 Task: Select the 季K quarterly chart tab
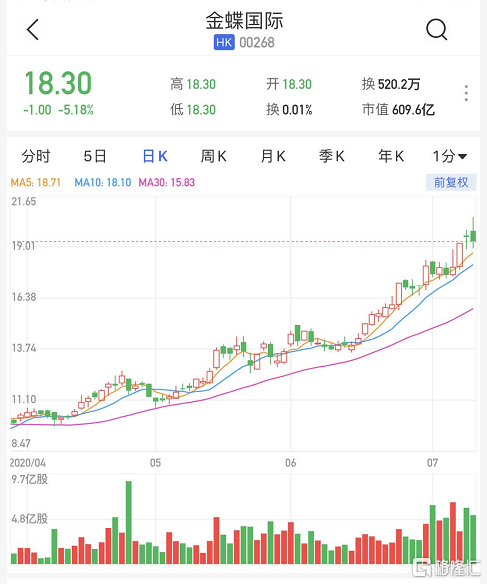point(332,156)
